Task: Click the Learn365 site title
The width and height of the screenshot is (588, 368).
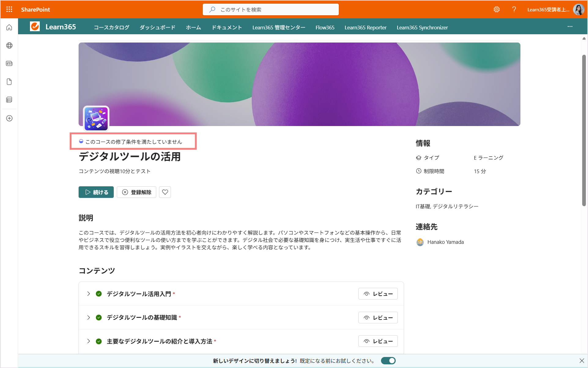Action: click(61, 27)
